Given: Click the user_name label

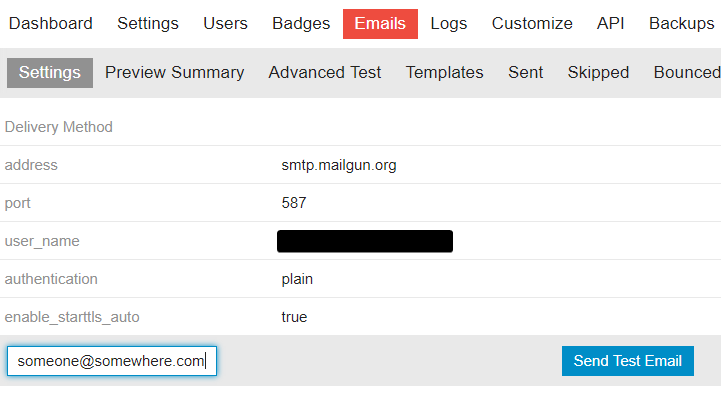Looking at the screenshot, I should coord(42,241).
